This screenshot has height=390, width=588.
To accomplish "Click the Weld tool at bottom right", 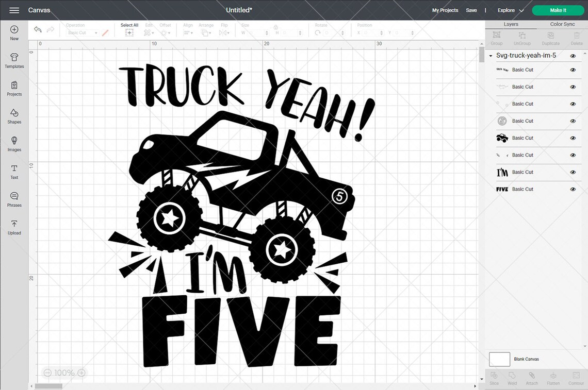I will (512, 378).
